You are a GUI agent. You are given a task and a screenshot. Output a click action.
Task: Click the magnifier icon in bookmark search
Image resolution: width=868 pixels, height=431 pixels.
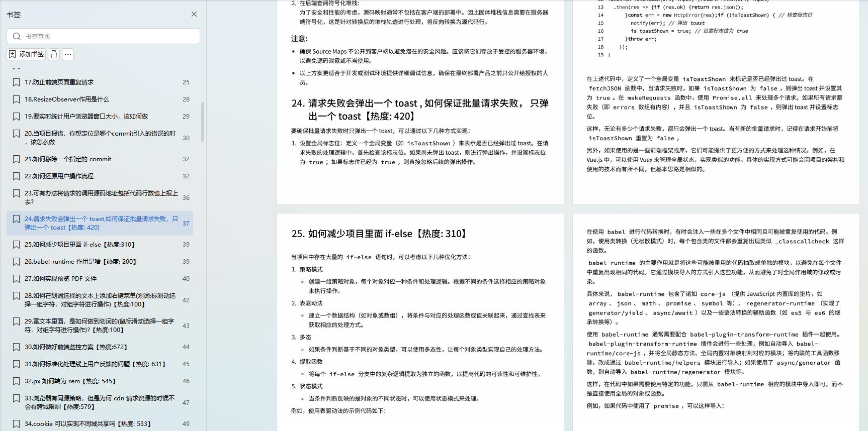click(x=17, y=36)
